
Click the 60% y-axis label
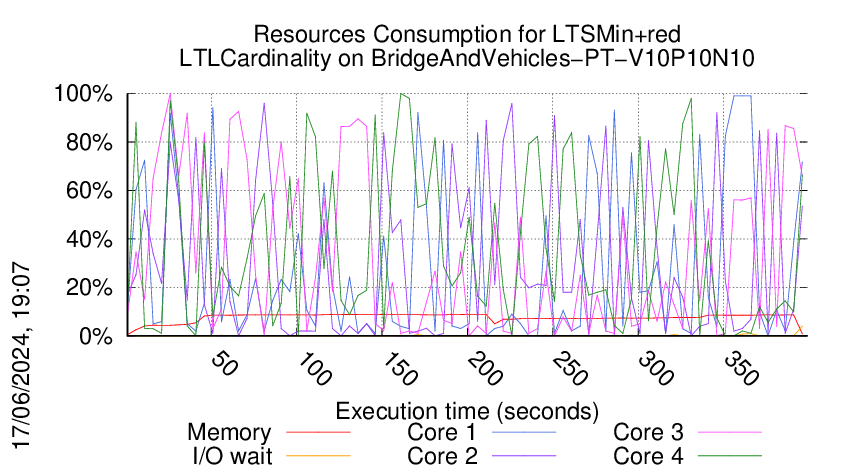(89, 191)
